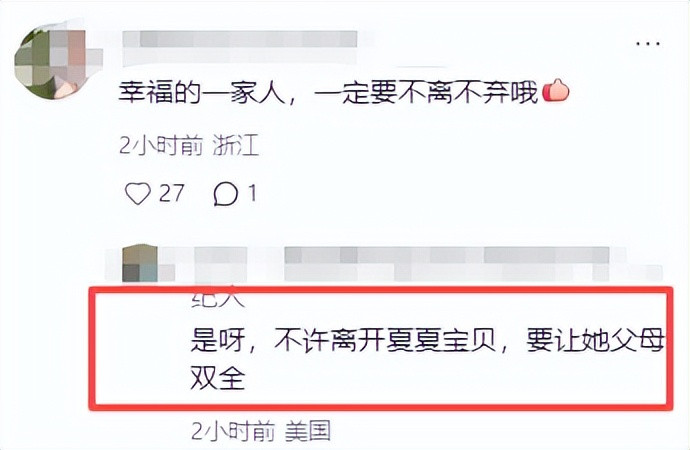Click the thumbs-up emoji in the comment

pyautogui.click(x=556, y=92)
